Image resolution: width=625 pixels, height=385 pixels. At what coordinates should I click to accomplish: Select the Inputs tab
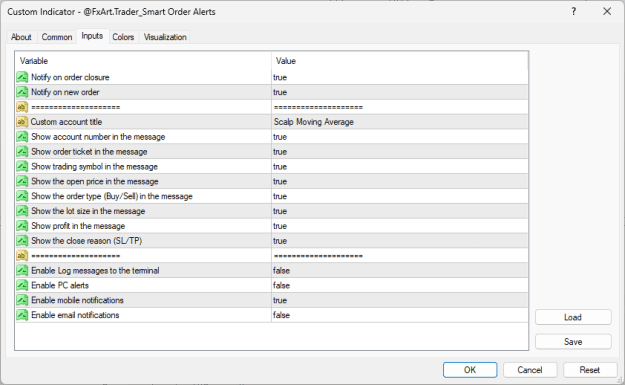click(x=92, y=36)
